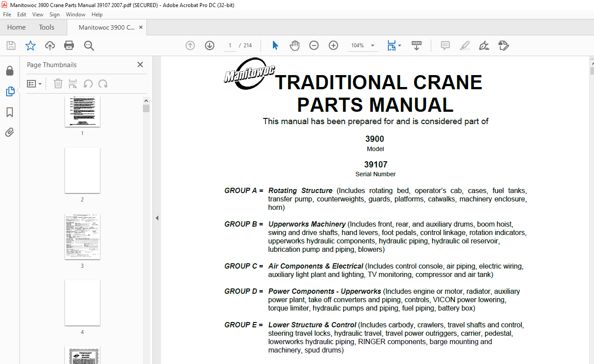Click the upload to cloud icon
This screenshot has height=364, width=594.
[x=50, y=45]
